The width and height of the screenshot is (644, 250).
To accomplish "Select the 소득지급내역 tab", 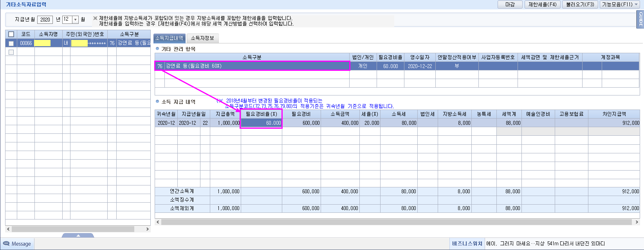I will tap(169, 38).
